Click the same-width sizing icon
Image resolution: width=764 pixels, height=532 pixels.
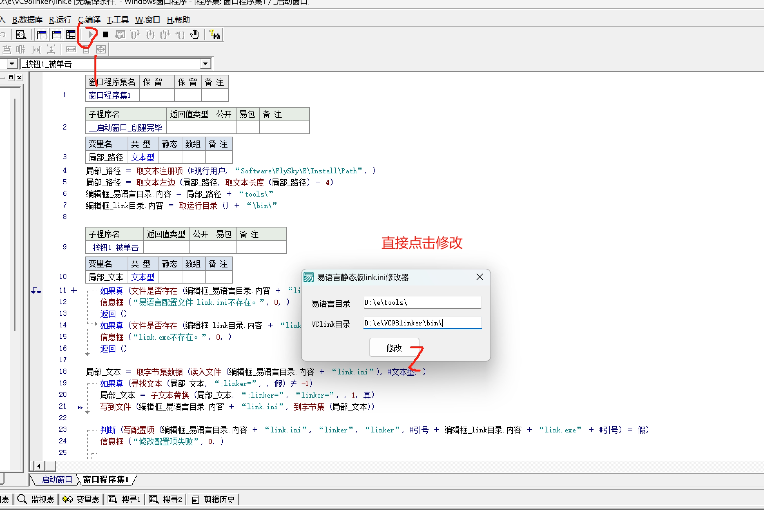pyautogui.click(x=71, y=50)
